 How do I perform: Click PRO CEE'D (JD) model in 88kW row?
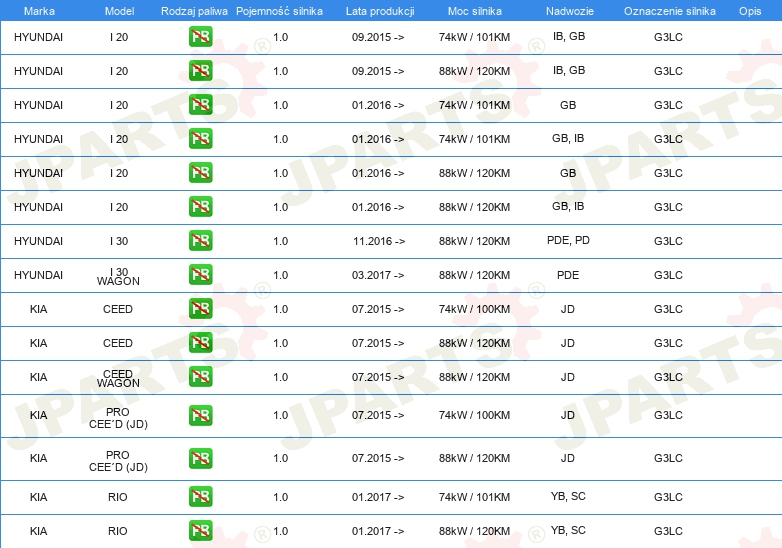(118, 461)
